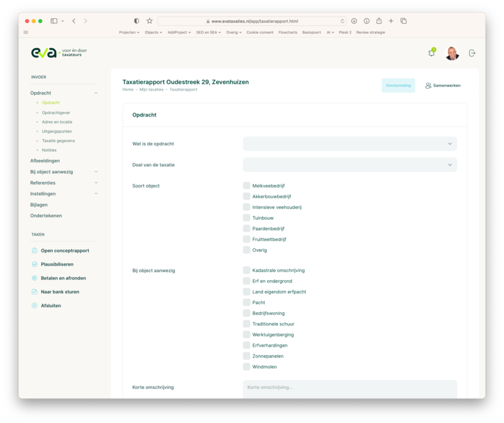
Task: Open the Notities sidebar item
Action: (49, 150)
